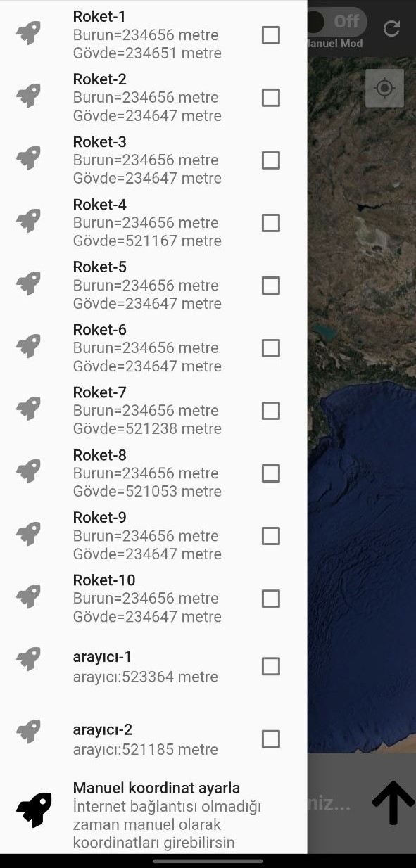Tap the navigation gesture bar
This screenshot has width=416, height=868.
tap(208, 860)
